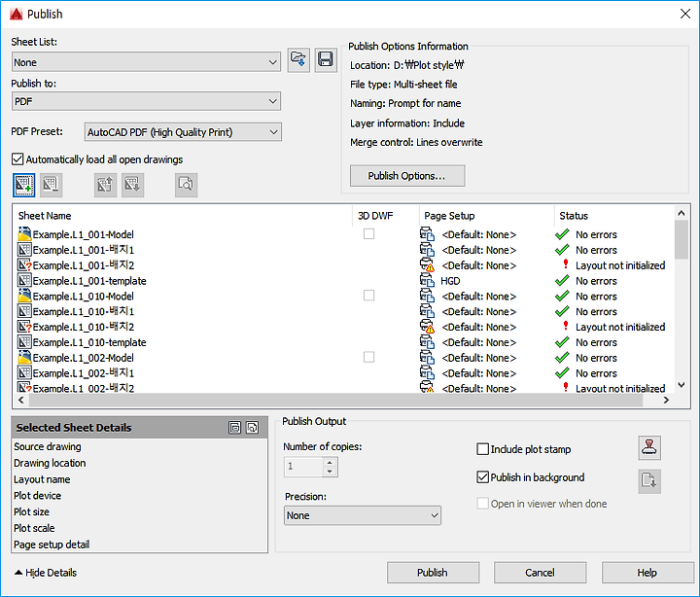This screenshot has width=700, height=597.
Task: Click page setup icon for Example.L1_002-배치1
Action: [427, 372]
